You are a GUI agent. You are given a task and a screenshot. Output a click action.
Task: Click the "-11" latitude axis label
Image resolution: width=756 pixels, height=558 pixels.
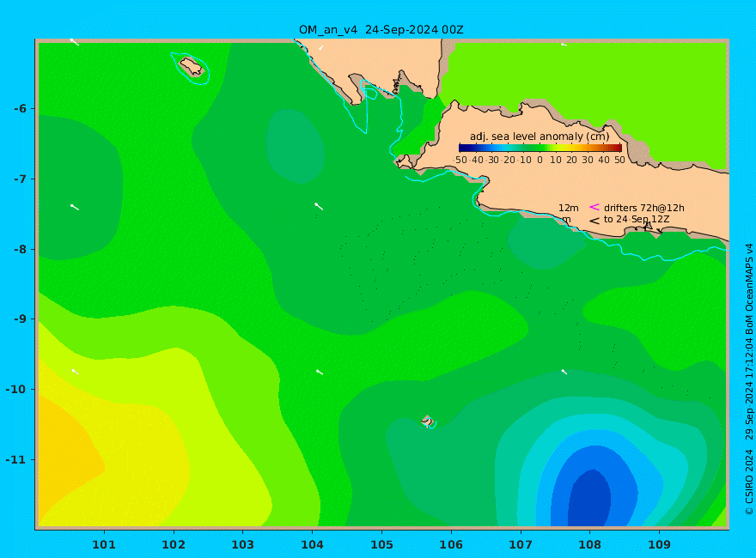(16, 459)
